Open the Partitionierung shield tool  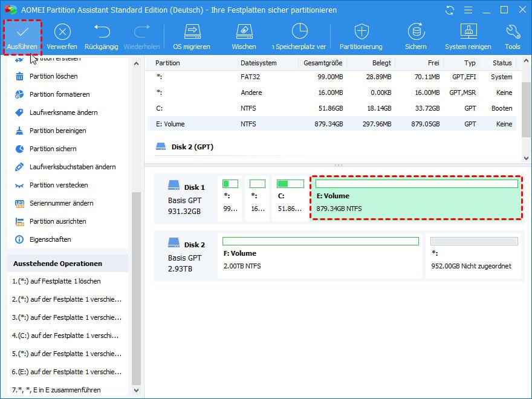coord(361,31)
